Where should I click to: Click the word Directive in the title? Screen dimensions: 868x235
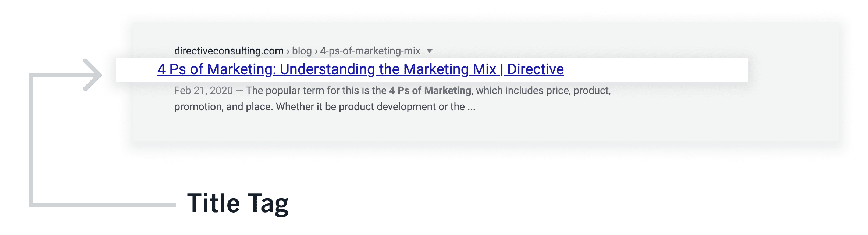pos(536,69)
